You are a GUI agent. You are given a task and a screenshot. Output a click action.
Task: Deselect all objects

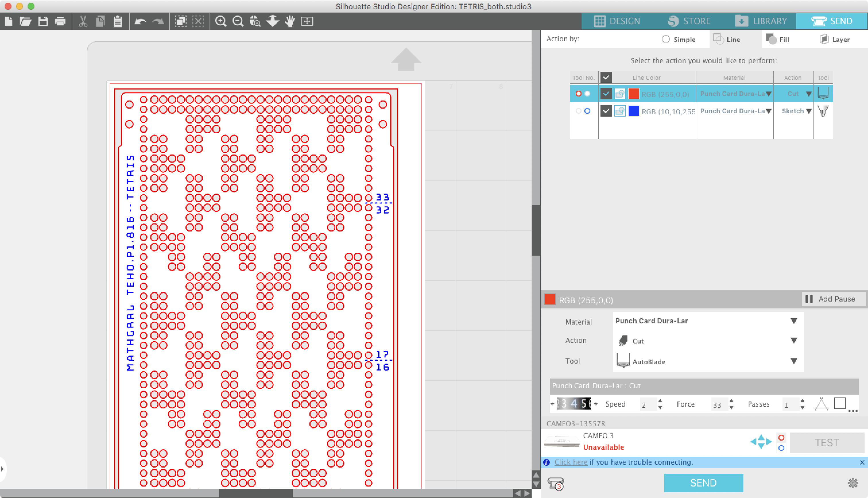tap(198, 21)
